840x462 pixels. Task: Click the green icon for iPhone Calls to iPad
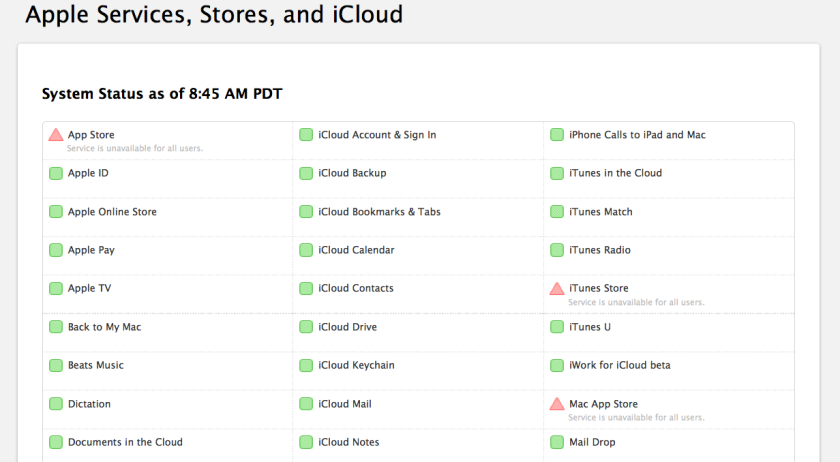557,135
